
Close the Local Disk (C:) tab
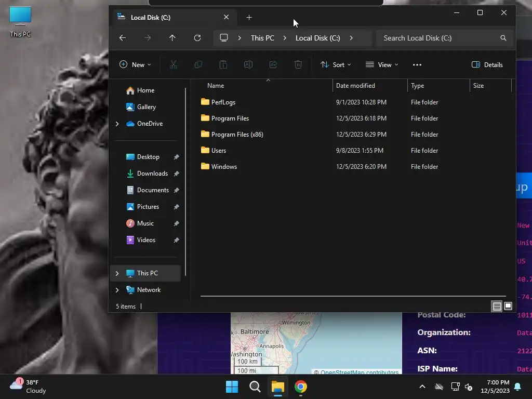click(x=227, y=17)
